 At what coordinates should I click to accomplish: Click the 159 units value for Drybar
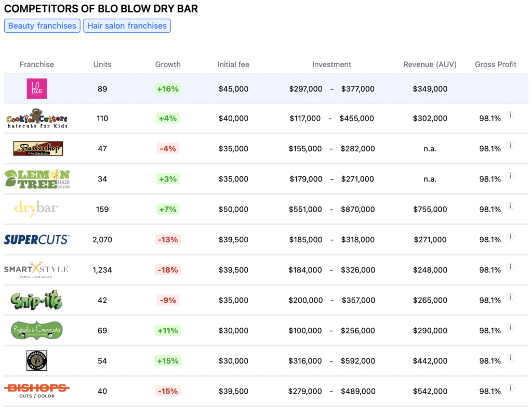tap(102, 209)
